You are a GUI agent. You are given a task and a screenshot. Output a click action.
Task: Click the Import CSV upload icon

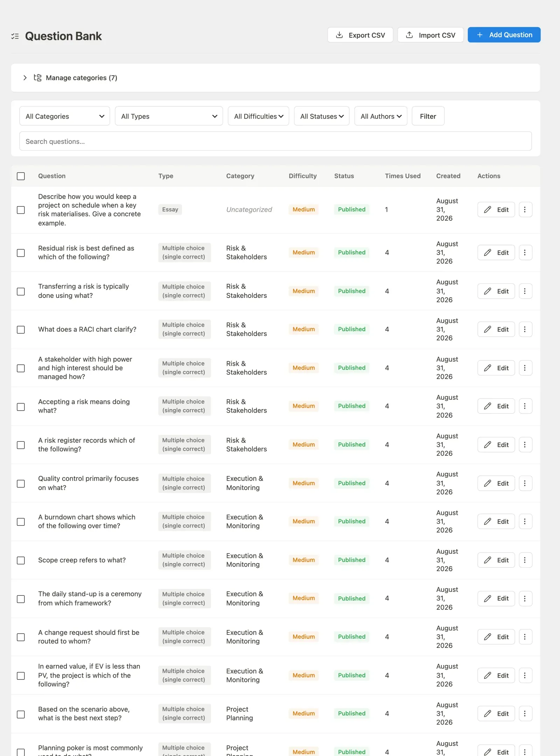[x=409, y=35]
